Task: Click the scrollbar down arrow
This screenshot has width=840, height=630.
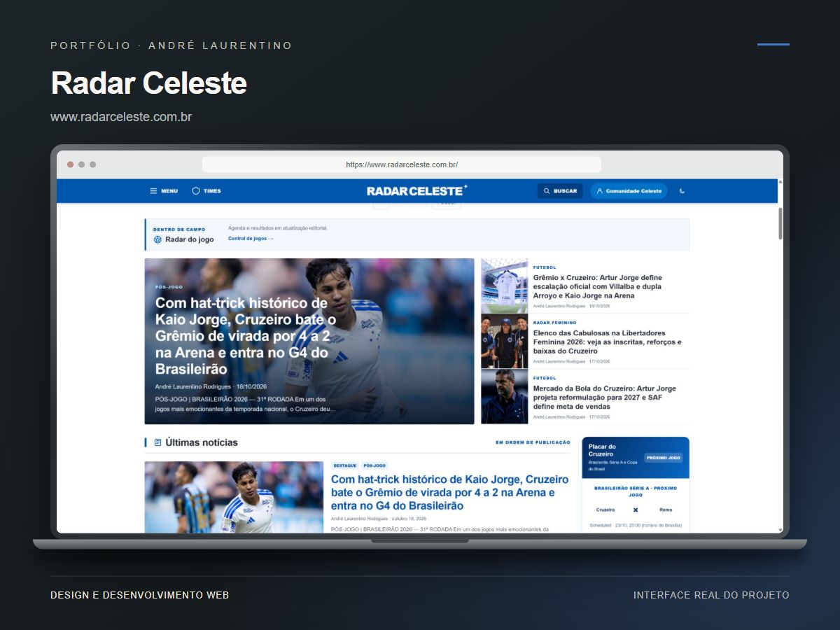Action: pyautogui.click(x=780, y=530)
